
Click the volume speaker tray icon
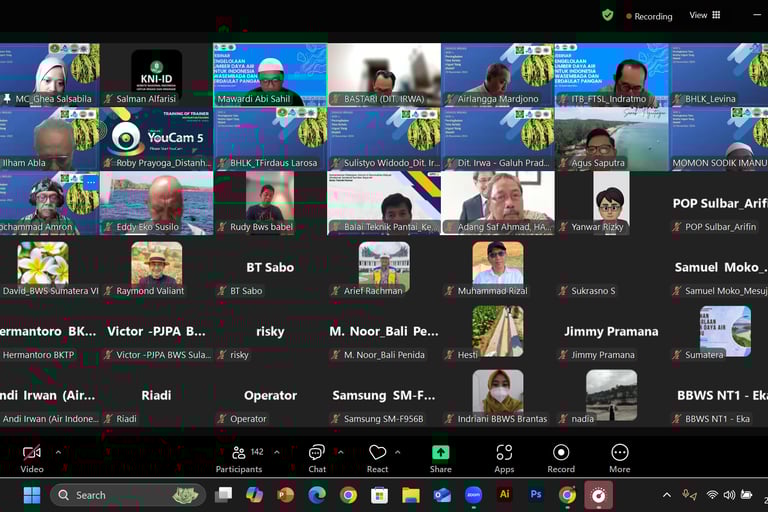(729, 495)
